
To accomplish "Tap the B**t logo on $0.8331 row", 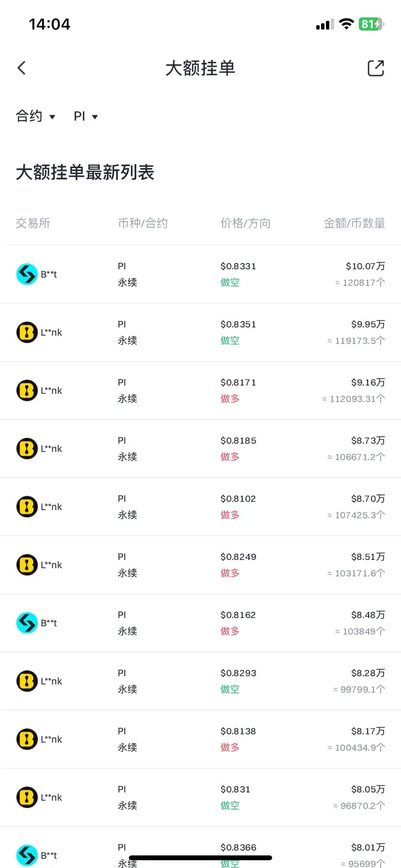I will pyautogui.click(x=27, y=274).
